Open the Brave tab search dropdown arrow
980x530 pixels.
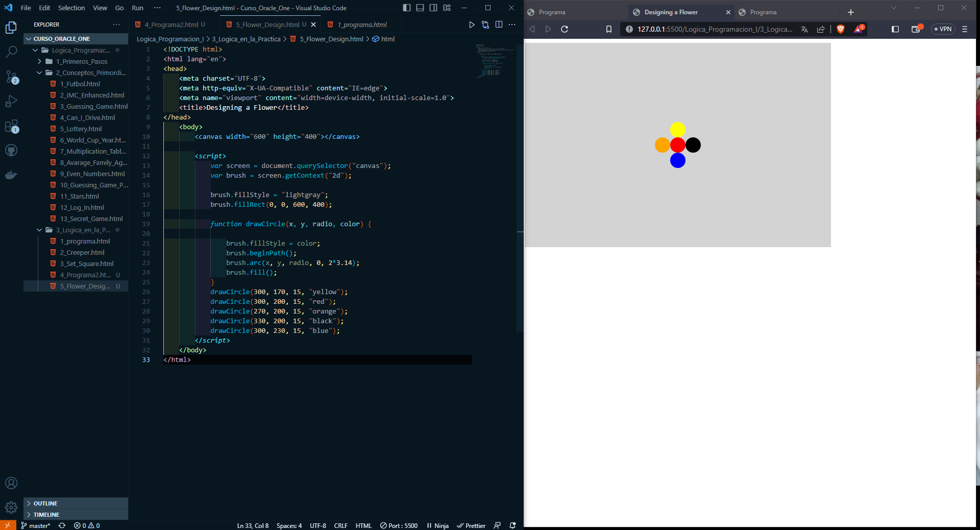tap(894, 8)
